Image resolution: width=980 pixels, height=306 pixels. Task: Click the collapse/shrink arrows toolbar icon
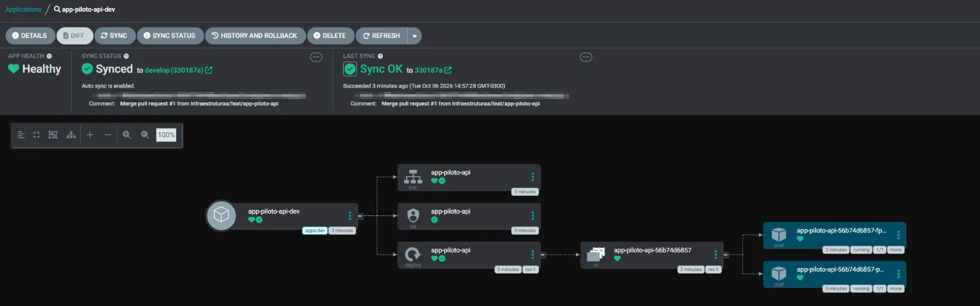tap(36, 135)
